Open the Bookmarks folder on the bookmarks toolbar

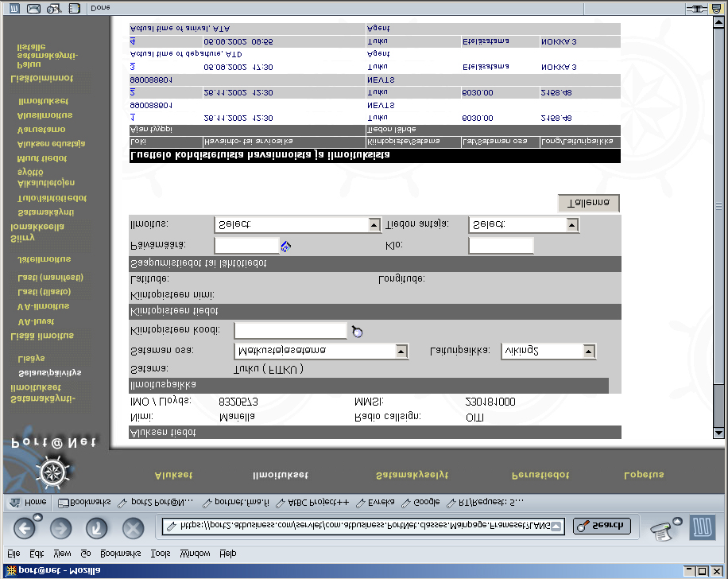point(84,503)
